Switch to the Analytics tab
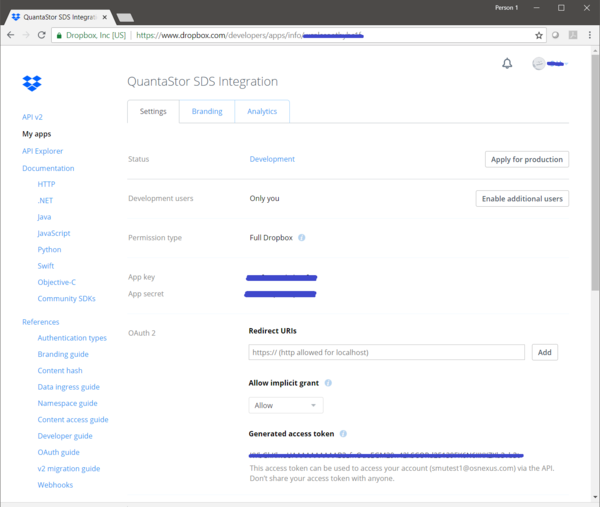This screenshot has height=507, width=600. [x=262, y=111]
